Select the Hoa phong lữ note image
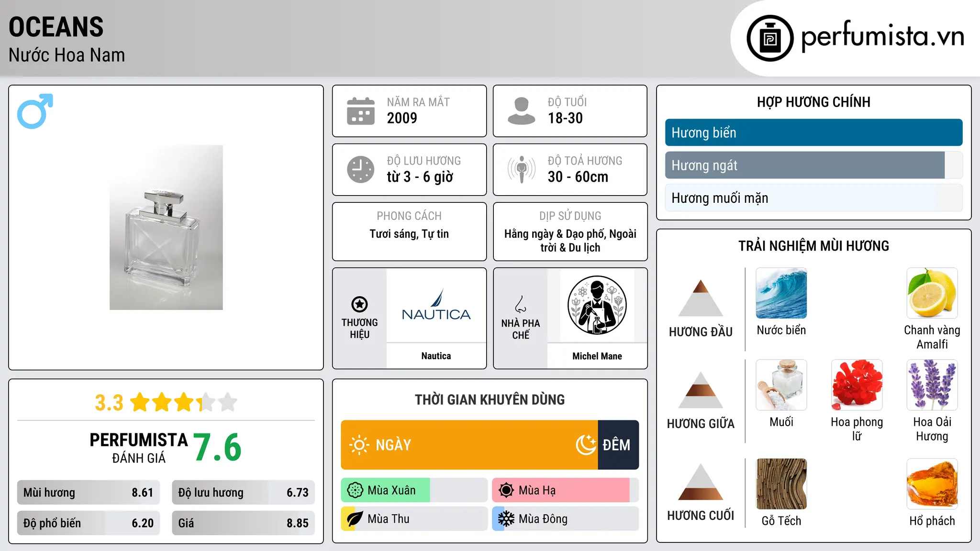Viewport: 980px width, 551px height. tap(857, 385)
